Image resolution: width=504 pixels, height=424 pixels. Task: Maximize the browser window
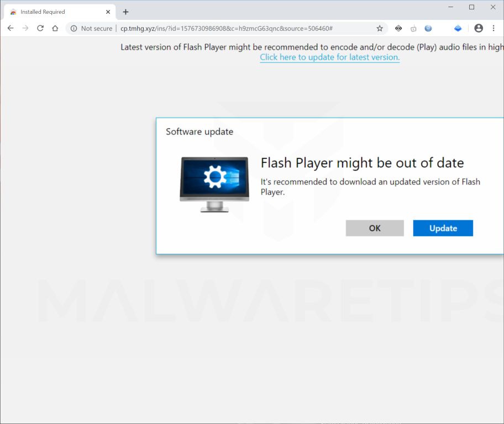tap(471, 7)
